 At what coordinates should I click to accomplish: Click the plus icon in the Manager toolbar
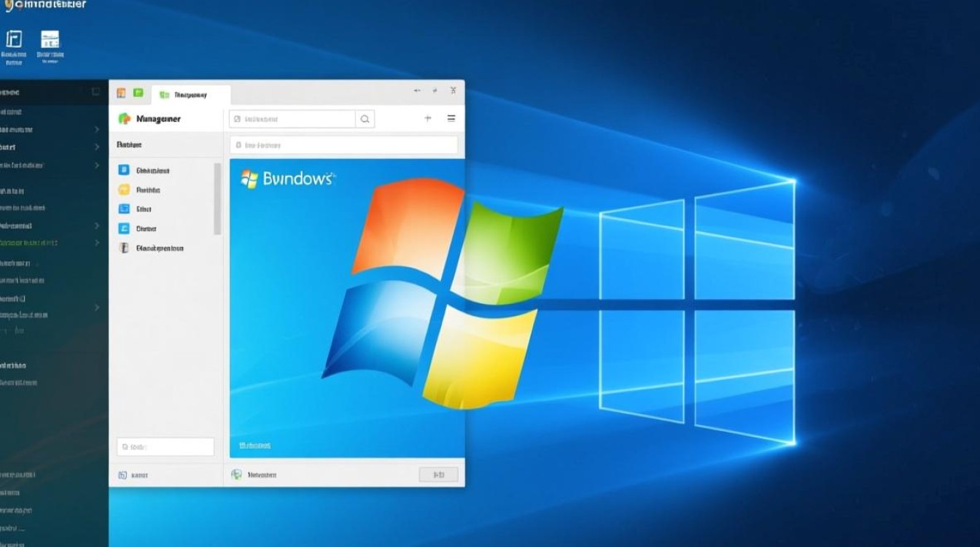pyautogui.click(x=428, y=118)
